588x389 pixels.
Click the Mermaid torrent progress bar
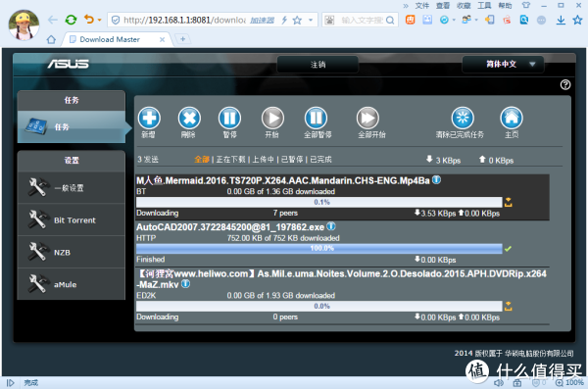[319, 202]
